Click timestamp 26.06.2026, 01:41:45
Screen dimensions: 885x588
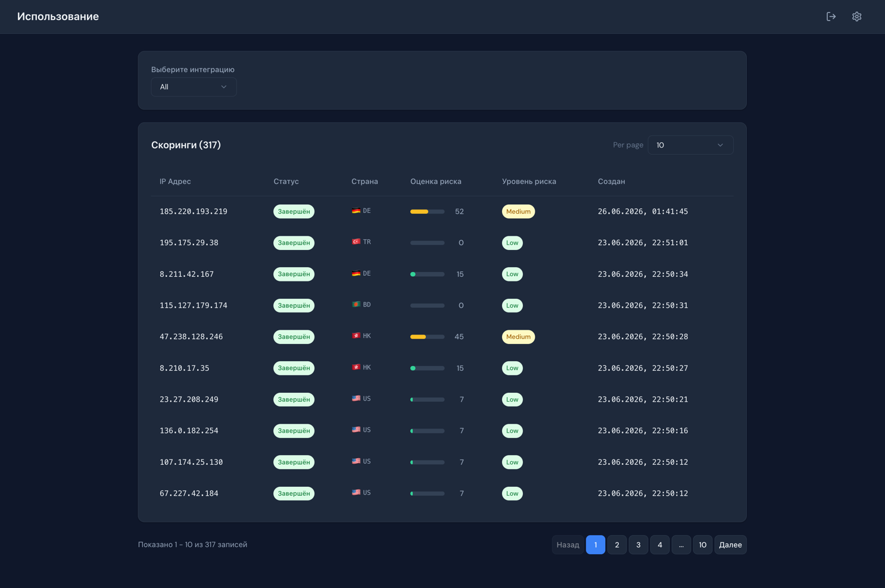643,211
